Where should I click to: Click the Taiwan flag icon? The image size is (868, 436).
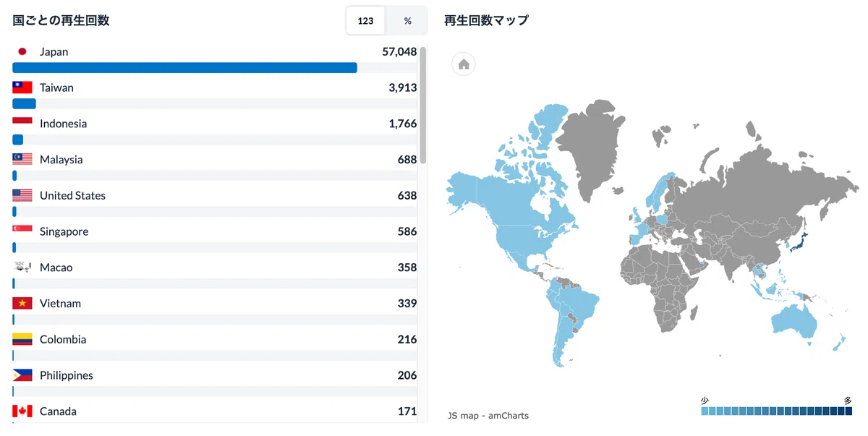click(x=22, y=87)
